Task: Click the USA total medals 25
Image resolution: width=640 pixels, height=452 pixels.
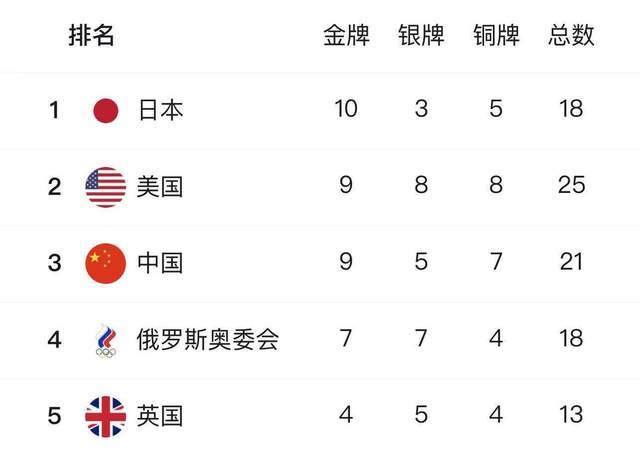Action: tap(571, 185)
